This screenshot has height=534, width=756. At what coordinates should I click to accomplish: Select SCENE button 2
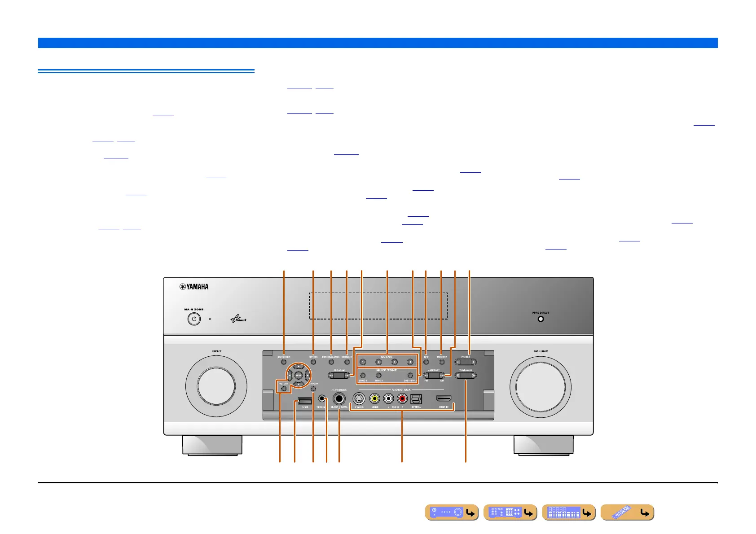pyautogui.click(x=378, y=362)
